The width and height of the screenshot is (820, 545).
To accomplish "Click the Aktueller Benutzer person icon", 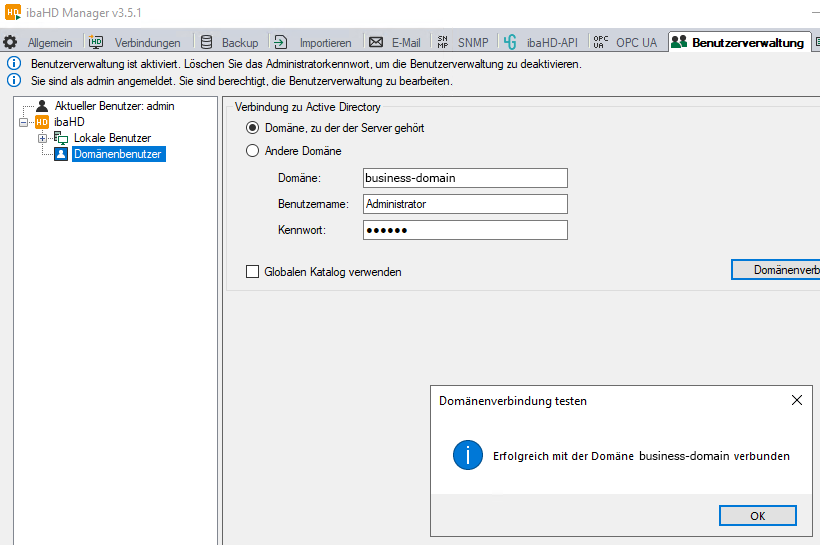I will [x=42, y=106].
